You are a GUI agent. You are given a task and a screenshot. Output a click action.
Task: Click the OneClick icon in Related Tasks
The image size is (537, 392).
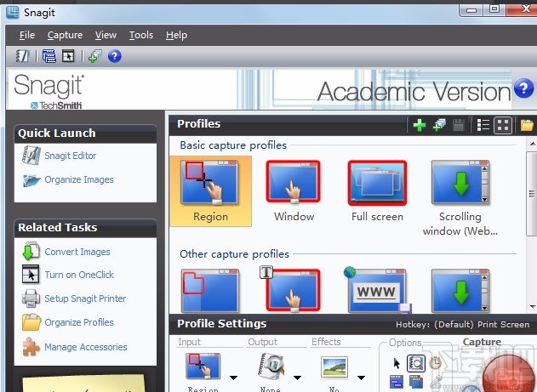tap(31, 275)
